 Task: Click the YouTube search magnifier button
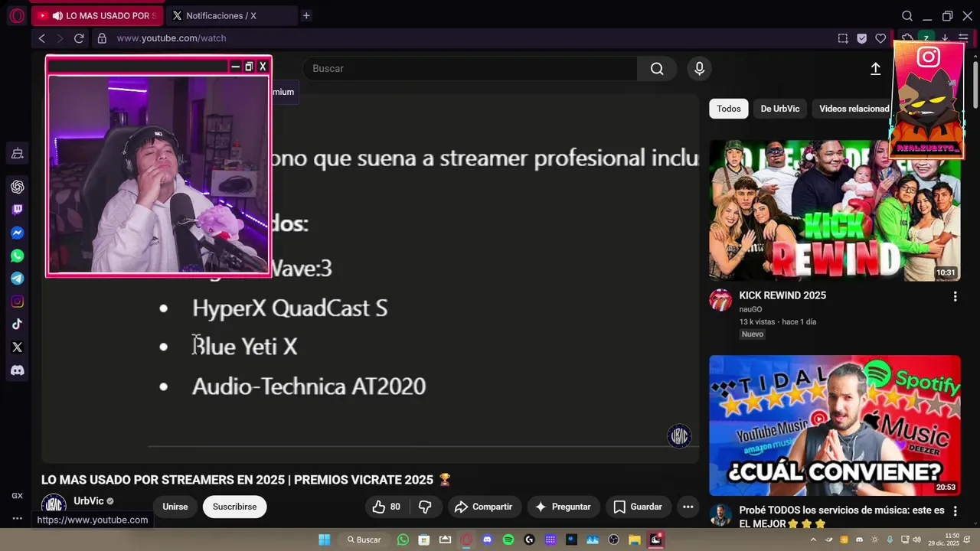(657, 69)
